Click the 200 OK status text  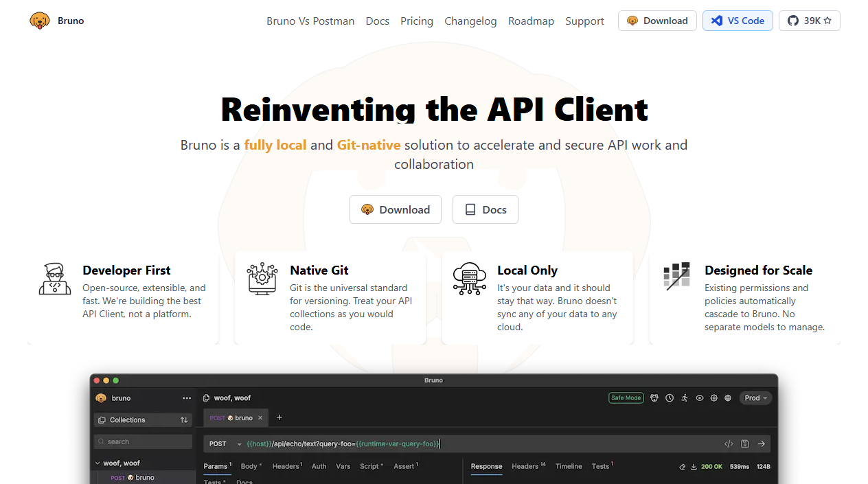(711, 467)
